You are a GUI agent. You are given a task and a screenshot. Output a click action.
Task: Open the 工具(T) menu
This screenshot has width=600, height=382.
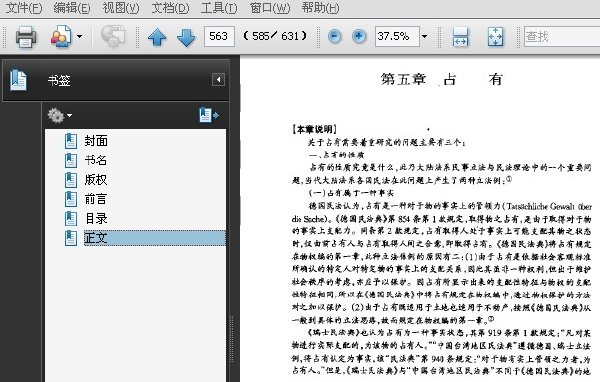pos(219,8)
